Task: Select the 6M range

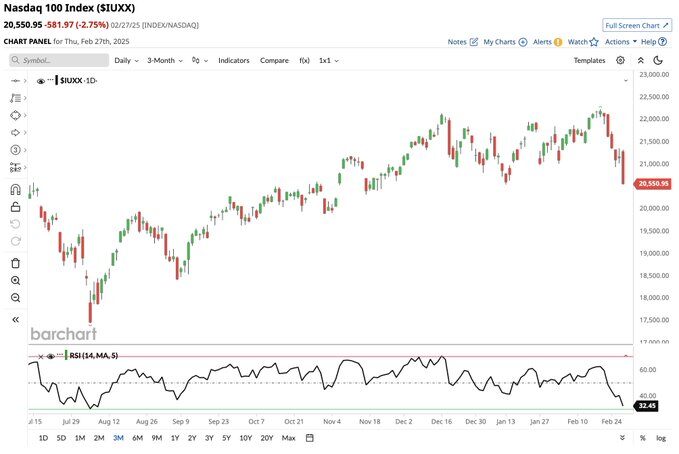Action: (138, 438)
